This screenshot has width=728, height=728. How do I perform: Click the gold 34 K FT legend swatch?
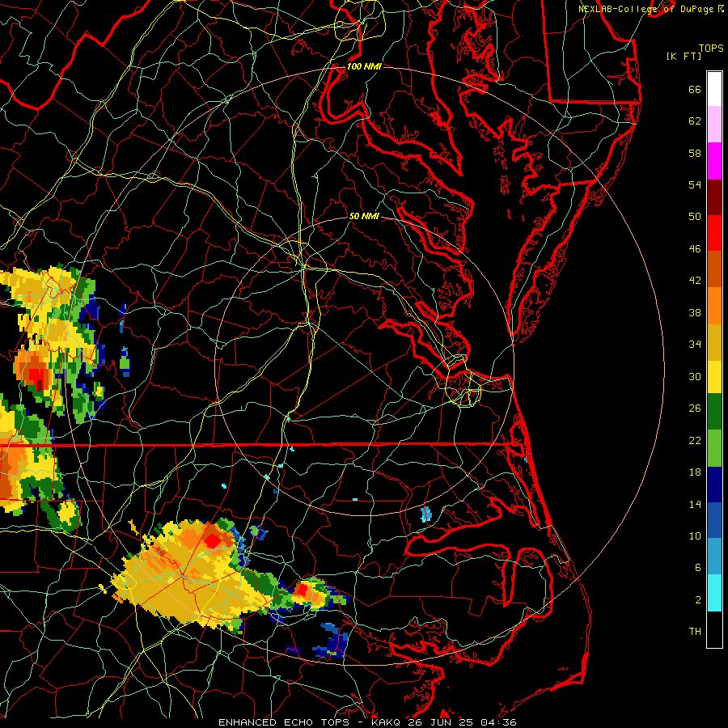(714, 342)
